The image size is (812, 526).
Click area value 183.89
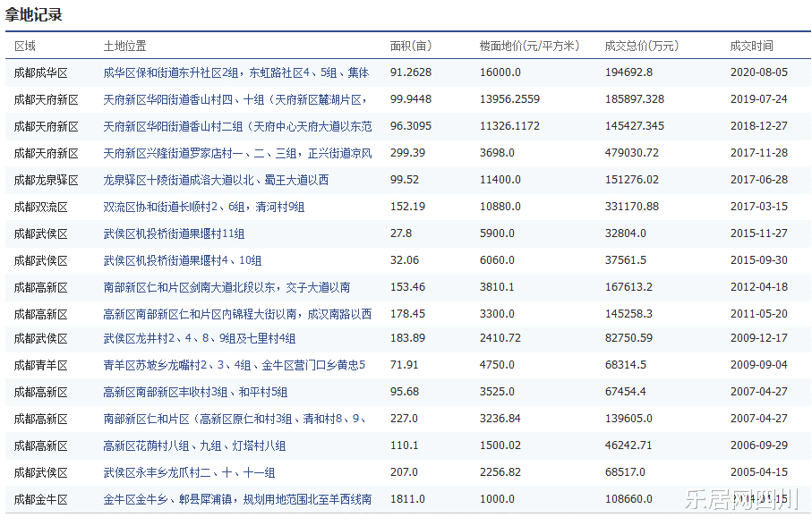[407, 338]
